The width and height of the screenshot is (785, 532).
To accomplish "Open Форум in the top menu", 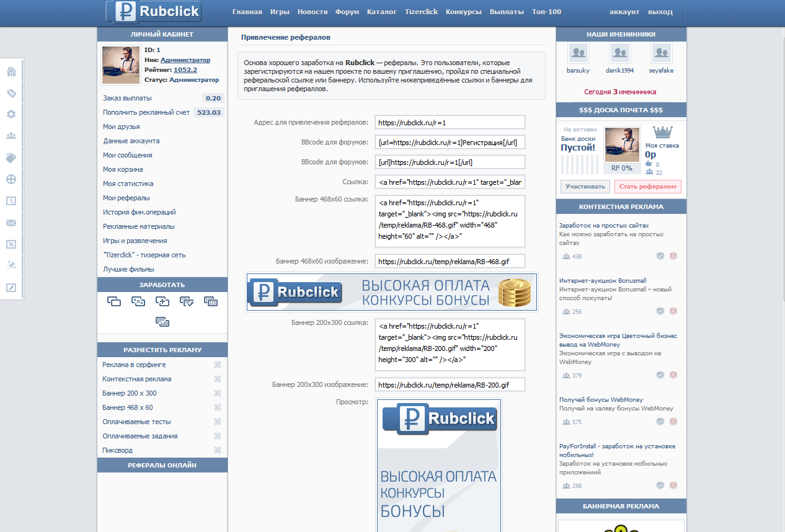I will pyautogui.click(x=347, y=12).
